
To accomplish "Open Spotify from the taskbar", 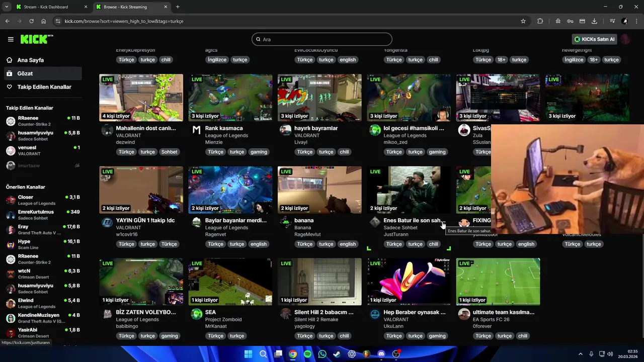I will click(307, 354).
